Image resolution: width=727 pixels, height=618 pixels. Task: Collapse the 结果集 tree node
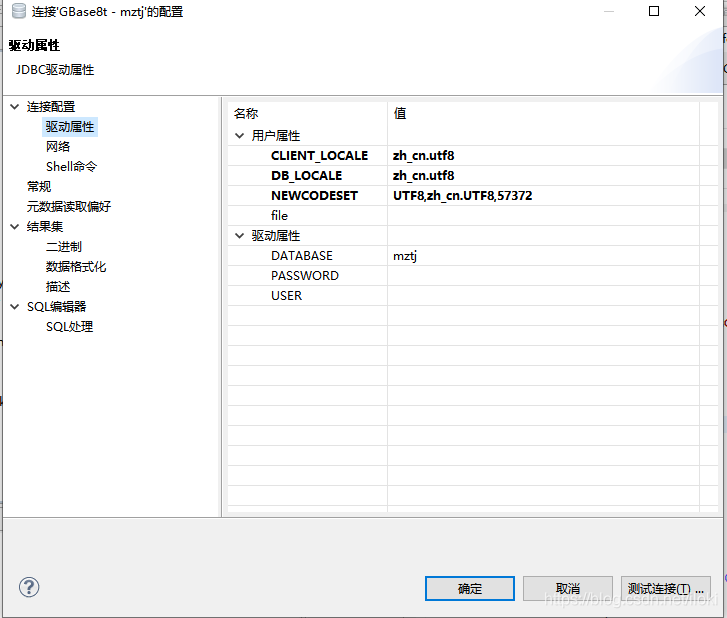(x=15, y=226)
